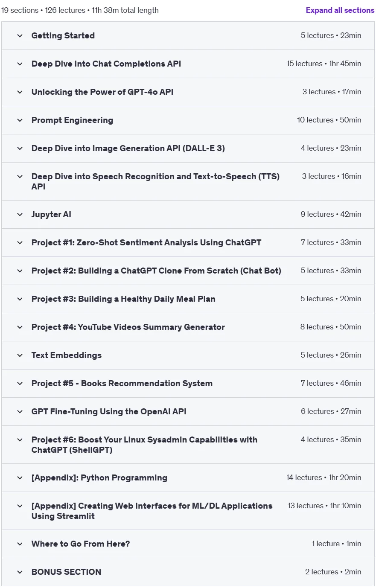376x588 pixels.
Task: Click chevron next to Image Generation API section
Action: (20, 148)
